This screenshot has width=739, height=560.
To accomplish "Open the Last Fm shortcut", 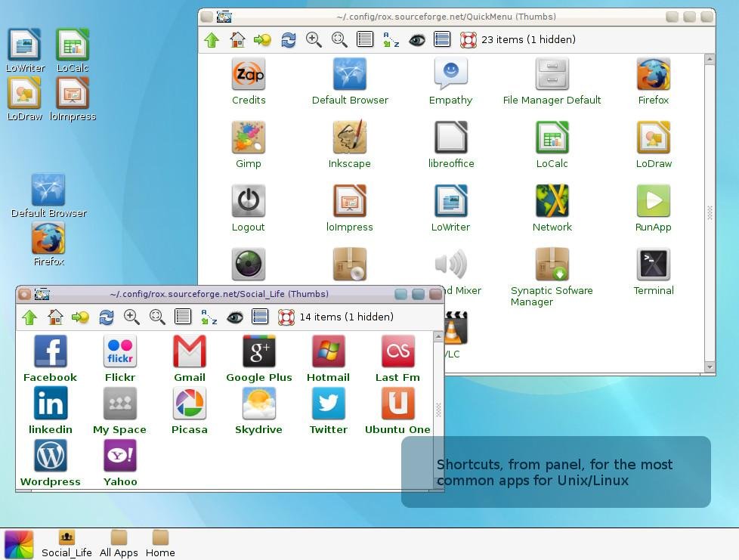I will (397, 351).
